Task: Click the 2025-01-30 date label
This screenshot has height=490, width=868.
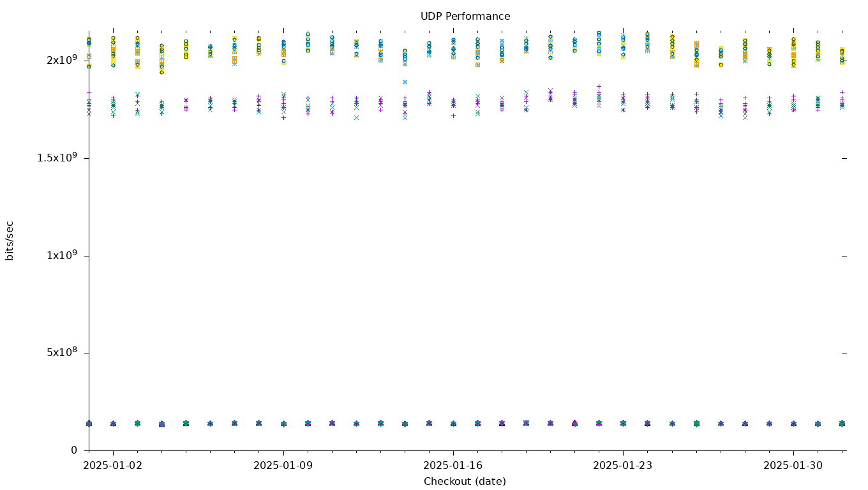Action: (x=793, y=466)
